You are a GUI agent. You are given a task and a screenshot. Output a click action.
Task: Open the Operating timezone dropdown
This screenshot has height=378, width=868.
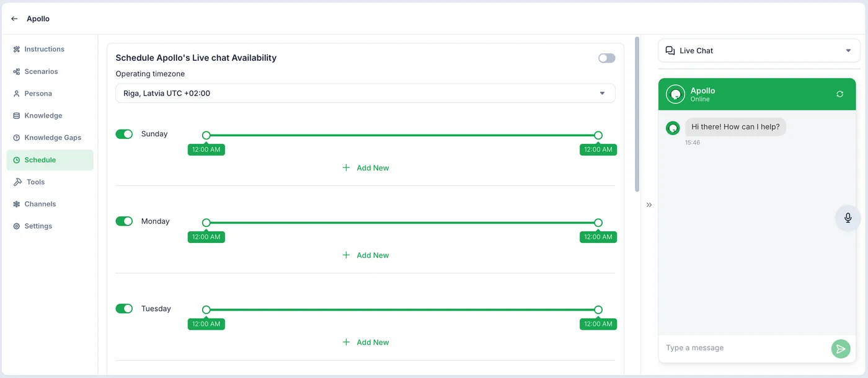(x=365, y=94)
